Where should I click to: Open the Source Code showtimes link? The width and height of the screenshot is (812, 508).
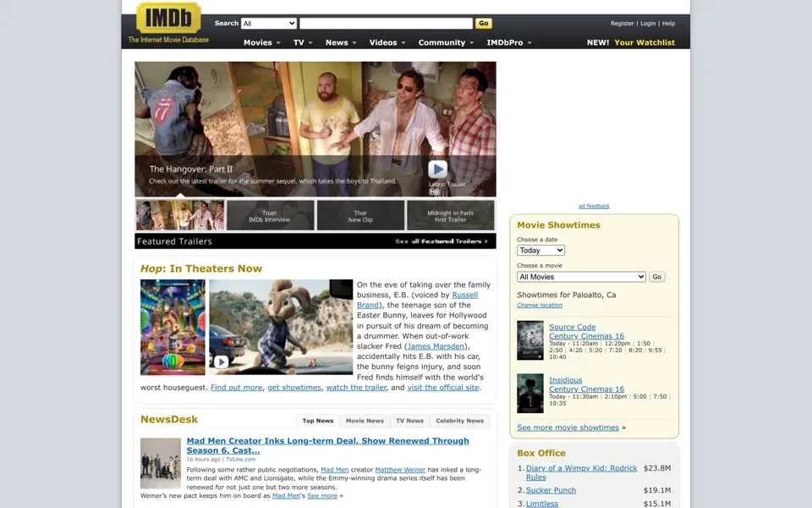[x=573, y=327]
